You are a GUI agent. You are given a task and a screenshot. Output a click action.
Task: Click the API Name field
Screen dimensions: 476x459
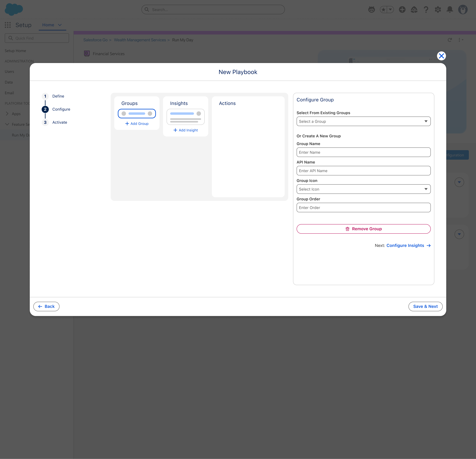click(x=363, y=171)
